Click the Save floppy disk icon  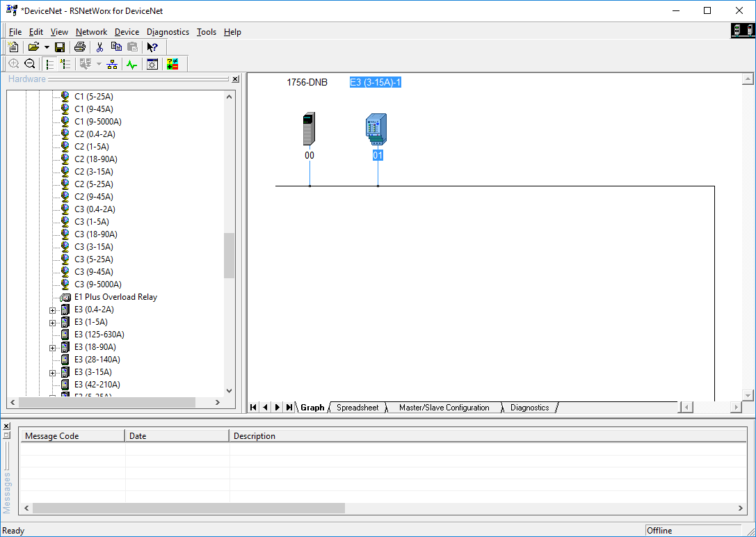click(60, 47)
